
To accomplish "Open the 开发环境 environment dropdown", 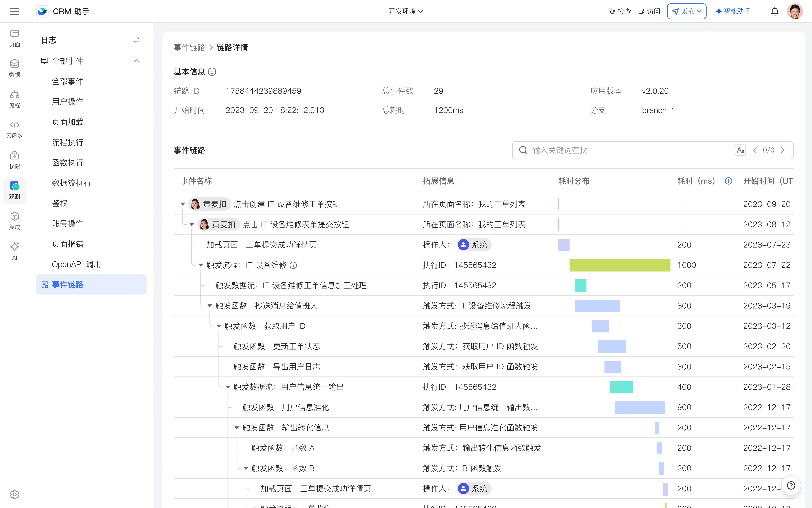I will 406,11.
